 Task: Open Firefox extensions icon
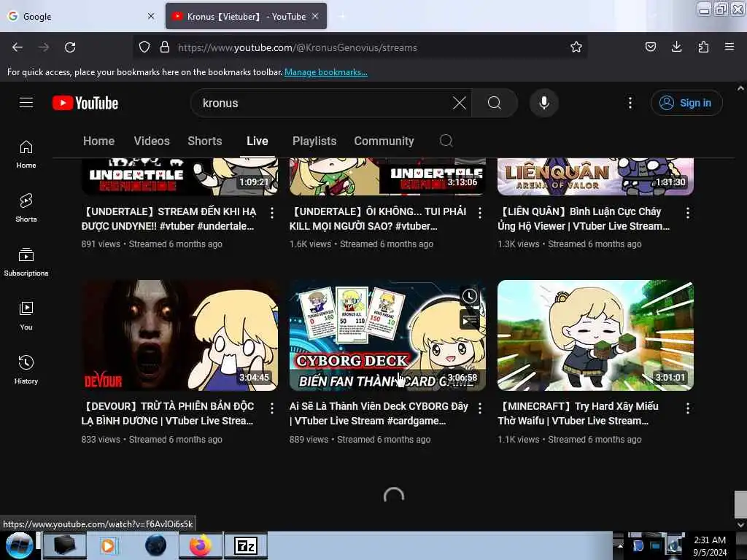pyautogui.click(x=703, y=47)
